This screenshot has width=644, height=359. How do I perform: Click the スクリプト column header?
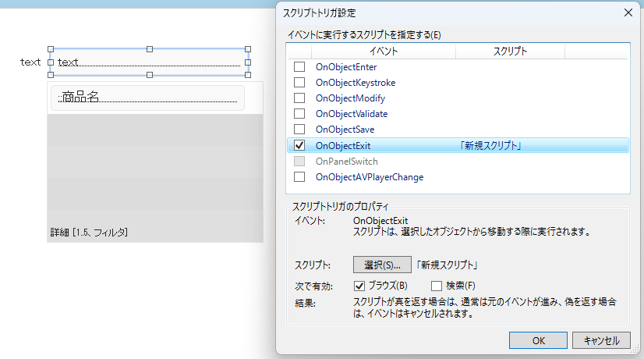pos(510,52)
